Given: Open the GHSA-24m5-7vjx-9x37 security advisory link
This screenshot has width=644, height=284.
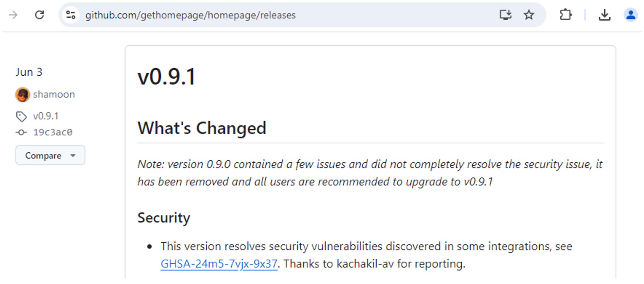Looking at the screenshot, I should [x=219, y=264].
